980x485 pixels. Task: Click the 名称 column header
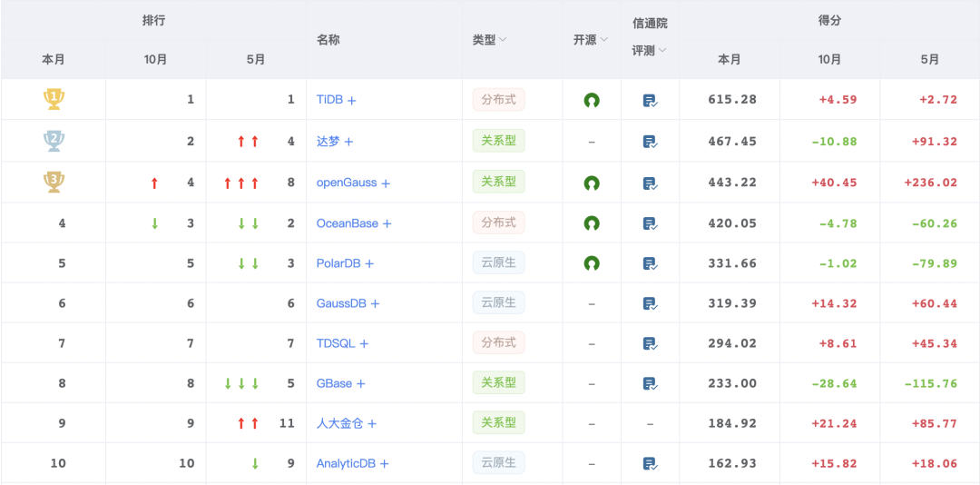click(x=328, y=39)
